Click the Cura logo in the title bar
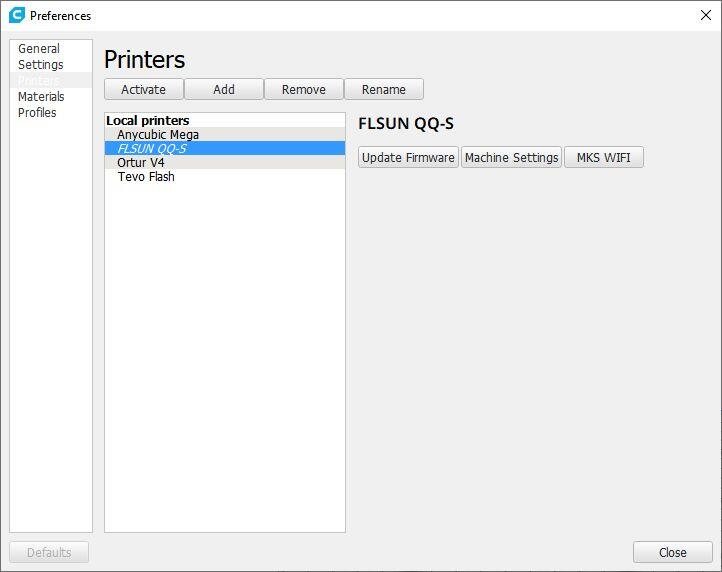 point(16,15)
